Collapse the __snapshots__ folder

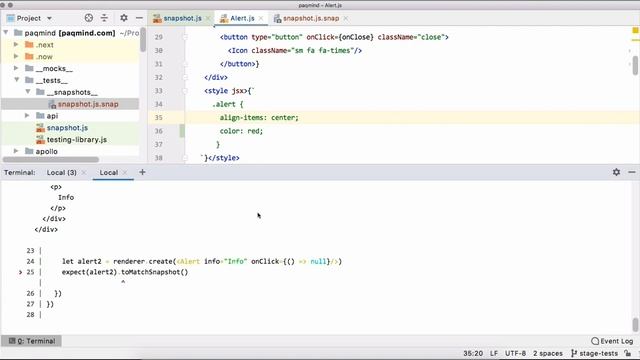[28, 92]
